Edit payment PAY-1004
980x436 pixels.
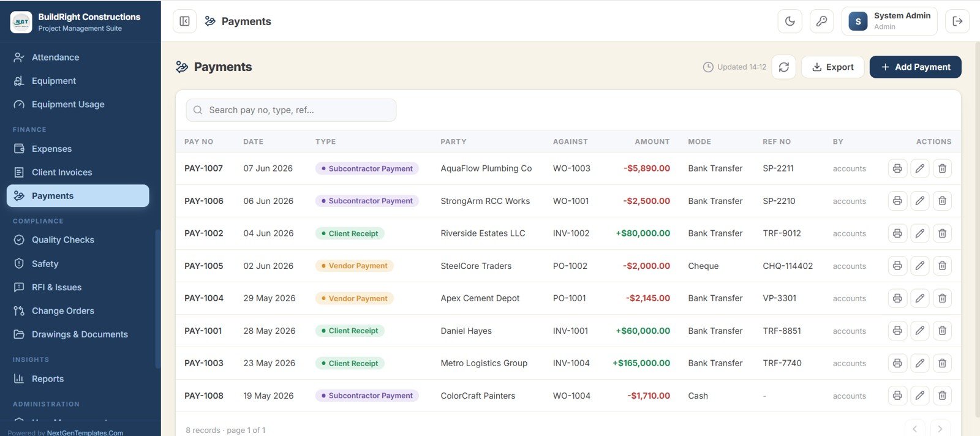(x=920, y=298)
